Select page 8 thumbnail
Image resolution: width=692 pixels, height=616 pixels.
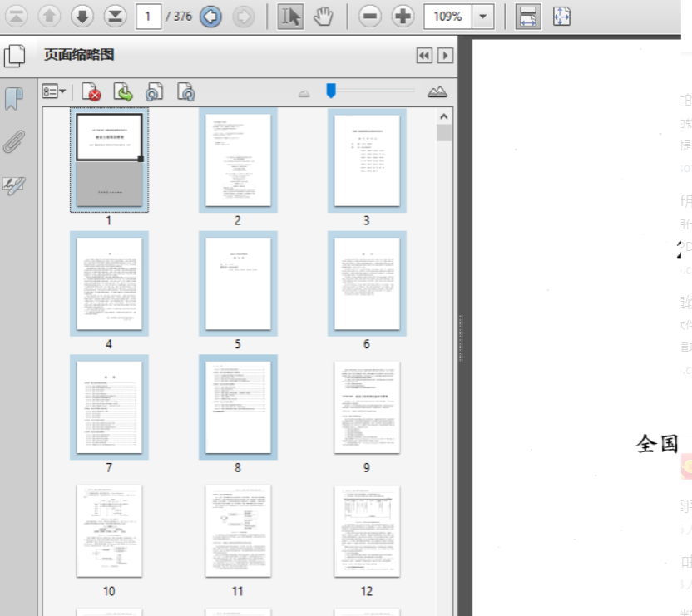[238, 407]
